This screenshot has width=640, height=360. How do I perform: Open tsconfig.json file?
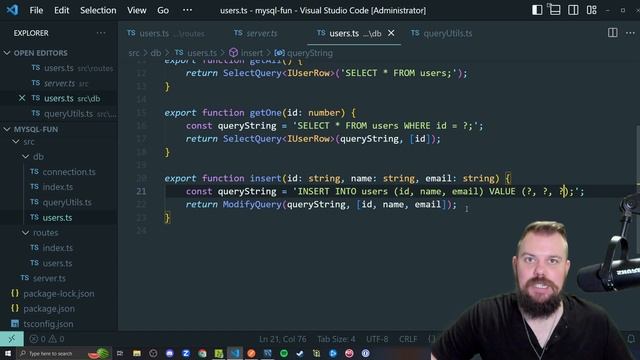(x=48, y=324)
